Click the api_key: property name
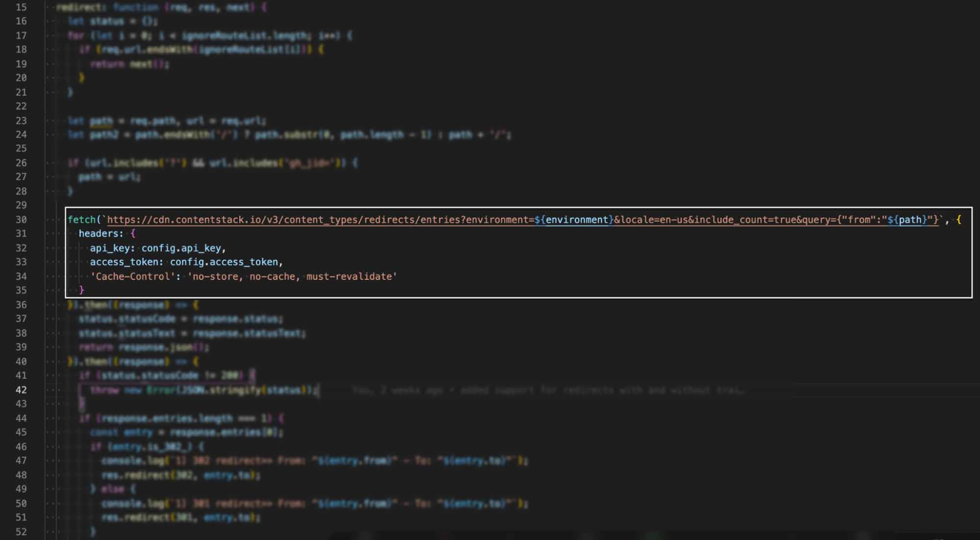The image size is (980, 540). tap(113, 248)
